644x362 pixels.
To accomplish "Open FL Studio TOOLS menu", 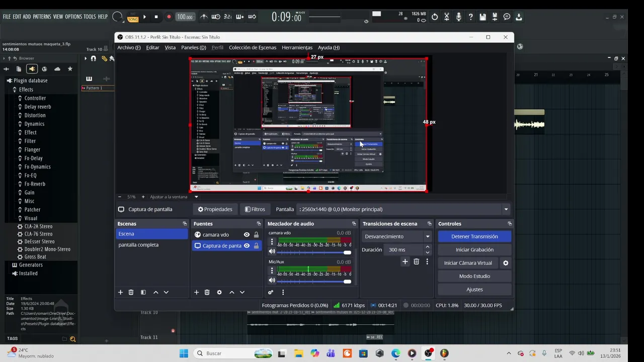I will click(90, 17).
